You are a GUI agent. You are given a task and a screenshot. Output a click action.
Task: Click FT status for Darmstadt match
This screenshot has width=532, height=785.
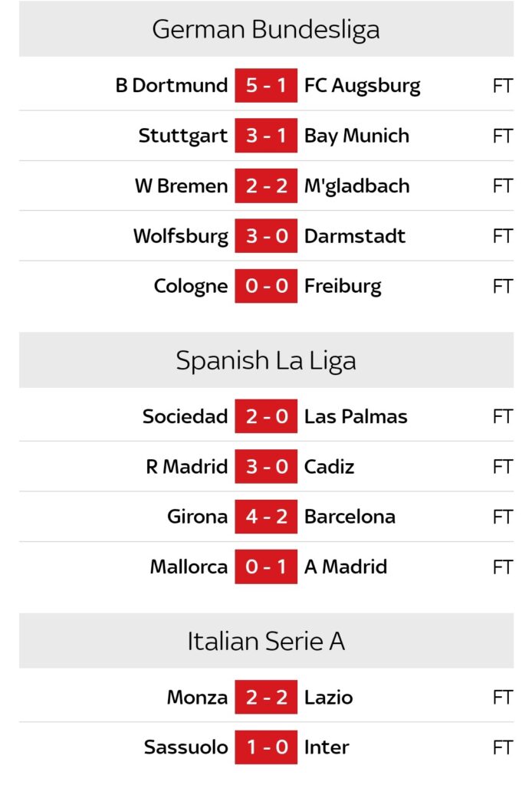(502, 236)
